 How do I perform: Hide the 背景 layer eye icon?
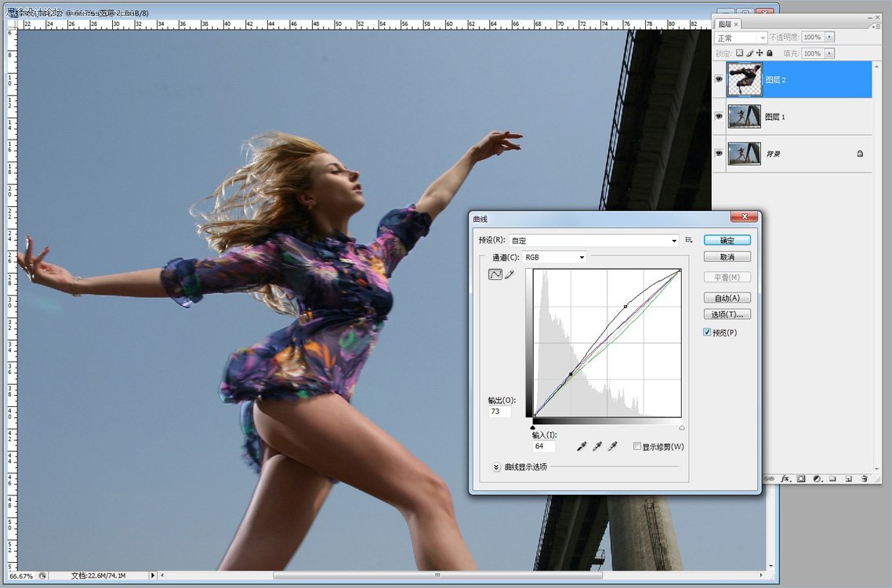(x=719, y=154)
